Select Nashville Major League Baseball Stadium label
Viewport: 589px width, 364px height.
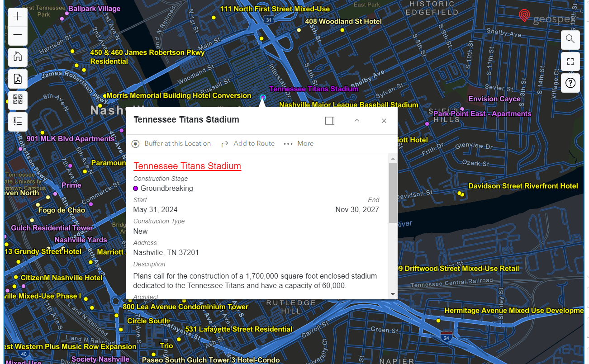click(349, 105)
